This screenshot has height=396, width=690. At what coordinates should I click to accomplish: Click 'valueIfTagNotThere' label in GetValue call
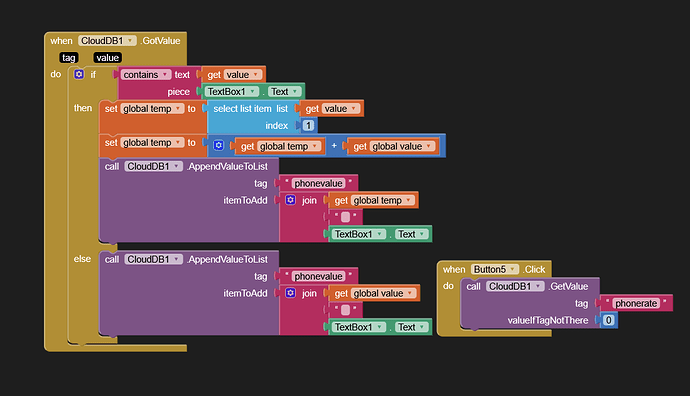click(548, 320)
